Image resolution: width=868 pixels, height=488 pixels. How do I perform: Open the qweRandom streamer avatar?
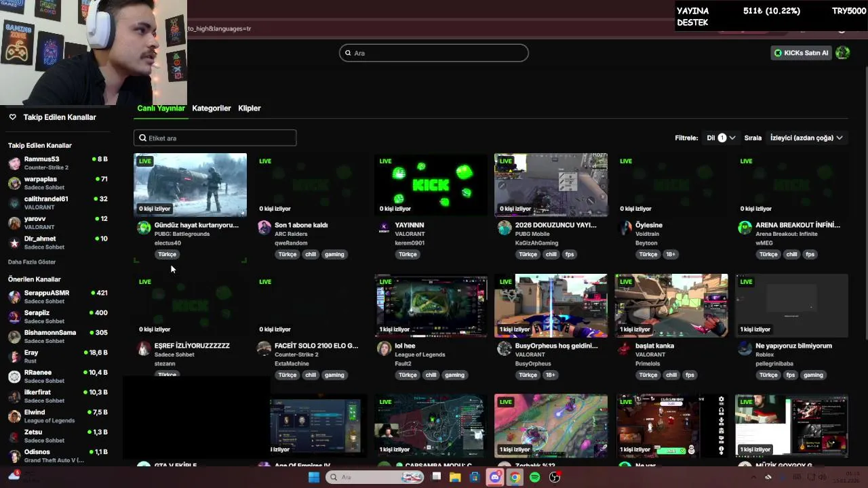pos(264,228)
